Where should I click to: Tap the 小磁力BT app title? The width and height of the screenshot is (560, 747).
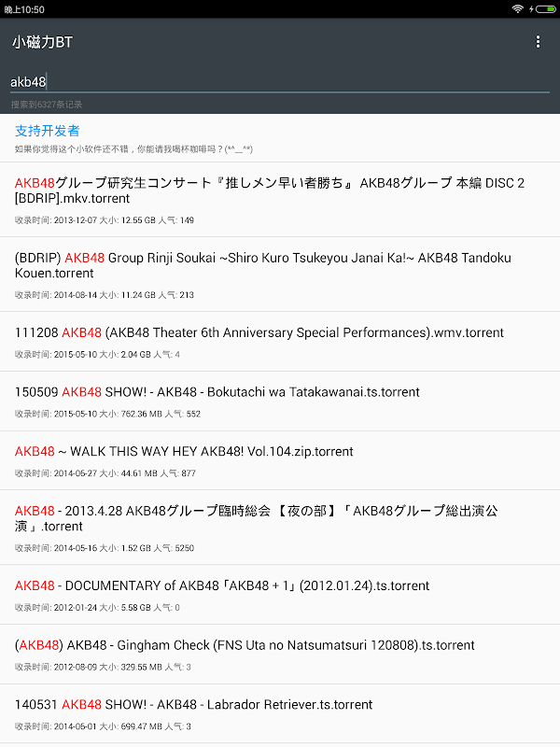[42, 42]
